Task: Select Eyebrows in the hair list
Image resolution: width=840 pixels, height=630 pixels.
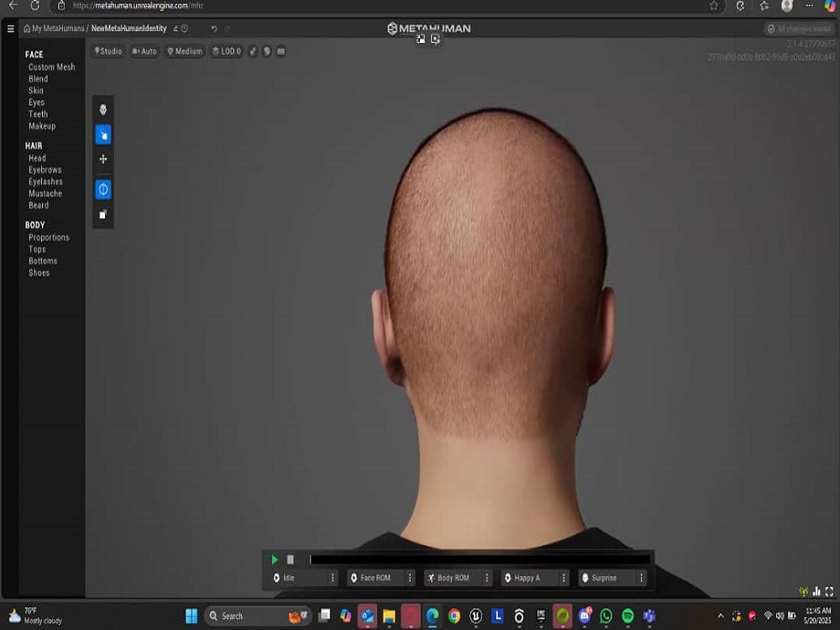Action: coord(45,170)
